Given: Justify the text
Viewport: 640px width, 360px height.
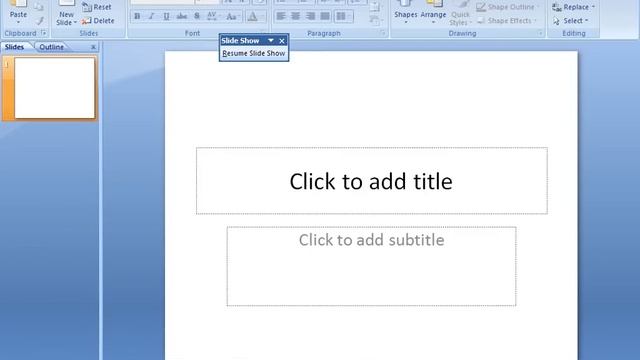Looking at the screenshot, I should pyautogui.click(x=325, y=16).
